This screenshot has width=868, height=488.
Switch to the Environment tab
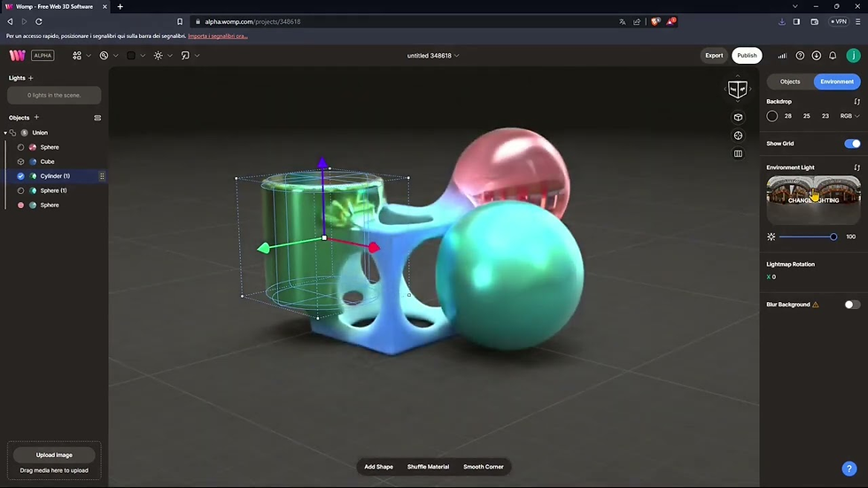point(836,81)
